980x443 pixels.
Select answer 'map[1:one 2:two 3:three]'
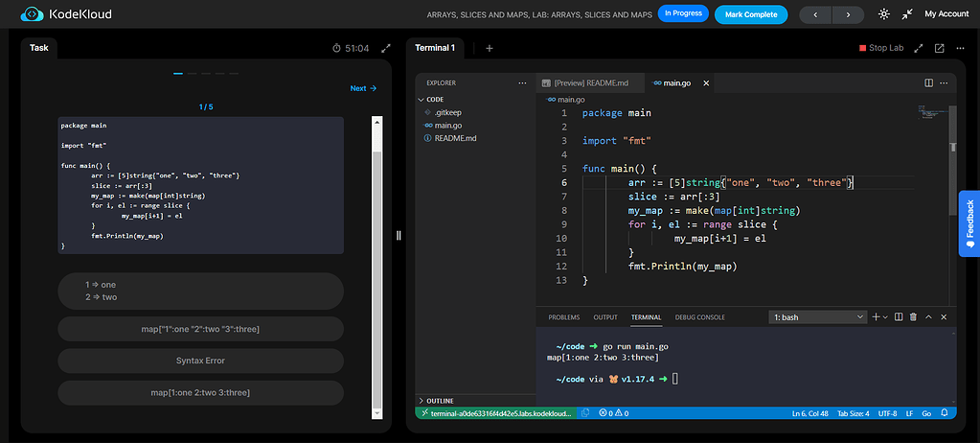200,392
